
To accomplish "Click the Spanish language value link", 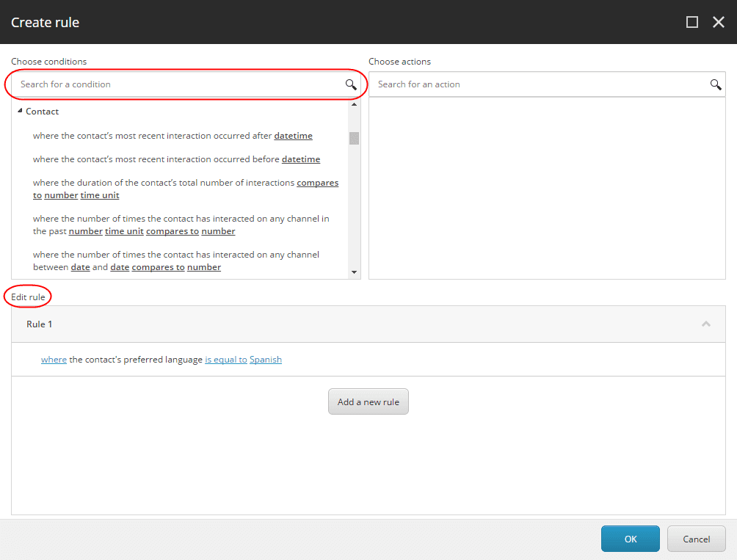I will click(266, 360).
